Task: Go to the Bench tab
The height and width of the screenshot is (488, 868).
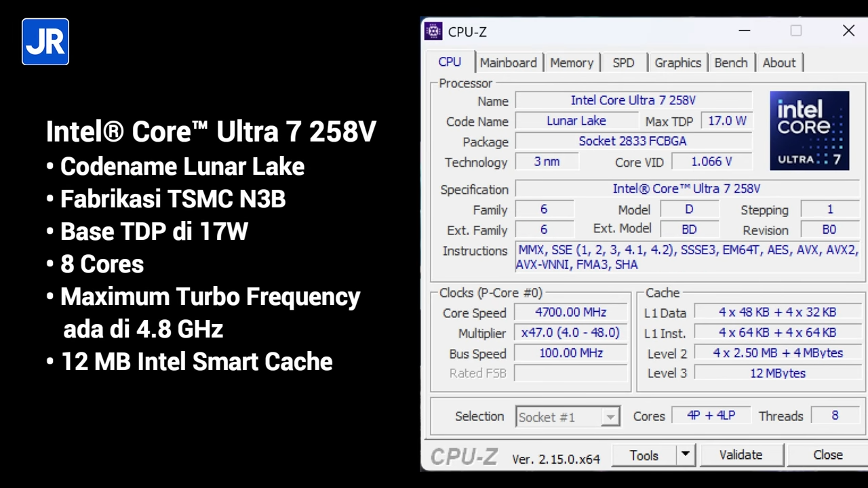Action: (731, 62)
